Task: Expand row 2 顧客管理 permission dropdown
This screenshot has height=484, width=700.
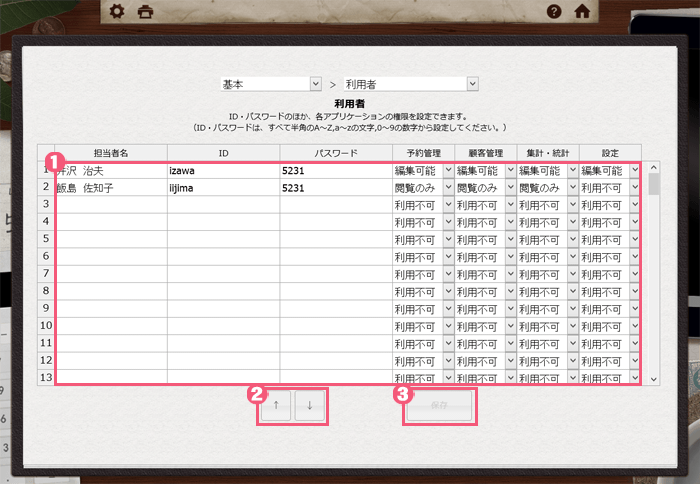Action: 484,188
